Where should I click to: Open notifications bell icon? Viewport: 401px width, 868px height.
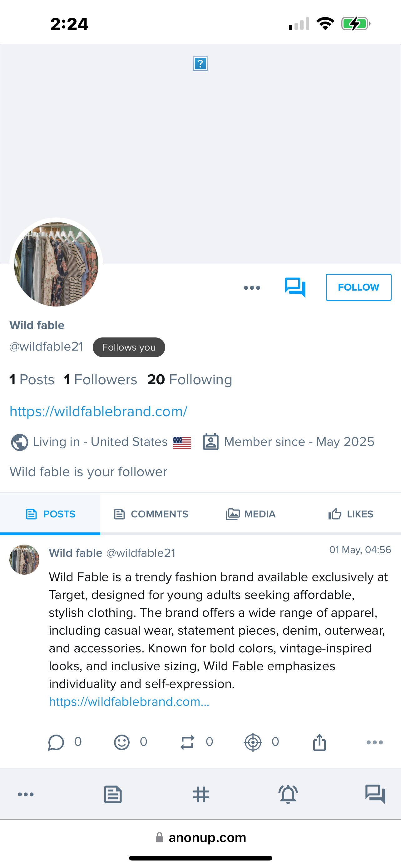point(288,794)
